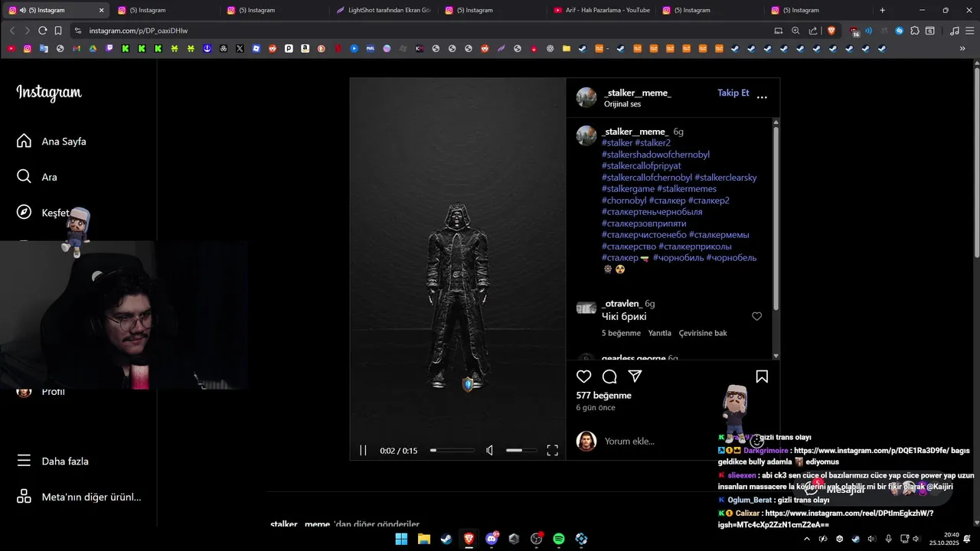This screenshot has height=551, width=980.
Task: Open extensions puzzle icon
Action: click(x=915, y=31)
